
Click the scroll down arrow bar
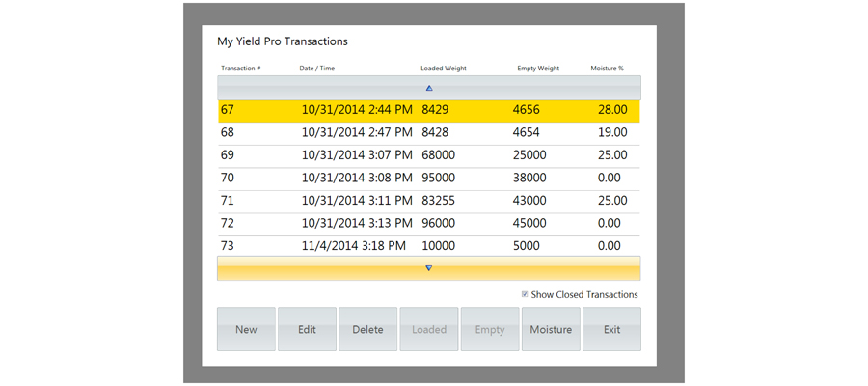pyautogui.click(x=429, y=268)
